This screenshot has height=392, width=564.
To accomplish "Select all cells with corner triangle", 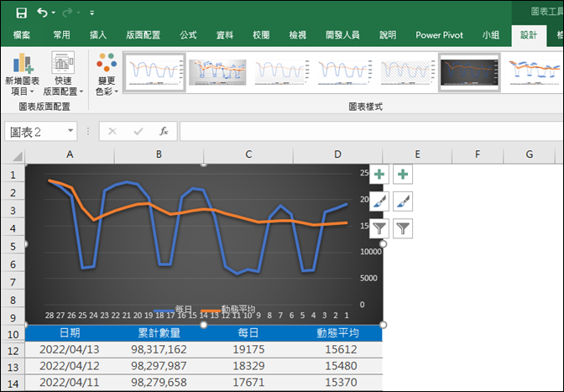I will coord(16,156).
